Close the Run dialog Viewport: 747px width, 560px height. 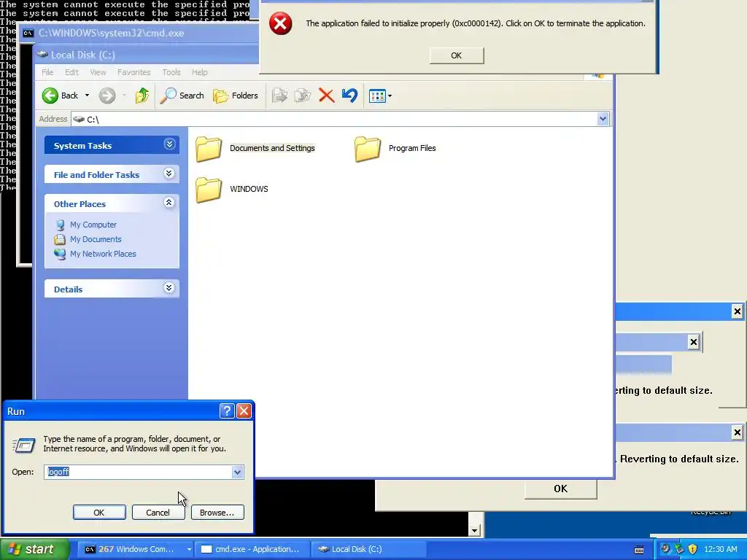point(244,411)
